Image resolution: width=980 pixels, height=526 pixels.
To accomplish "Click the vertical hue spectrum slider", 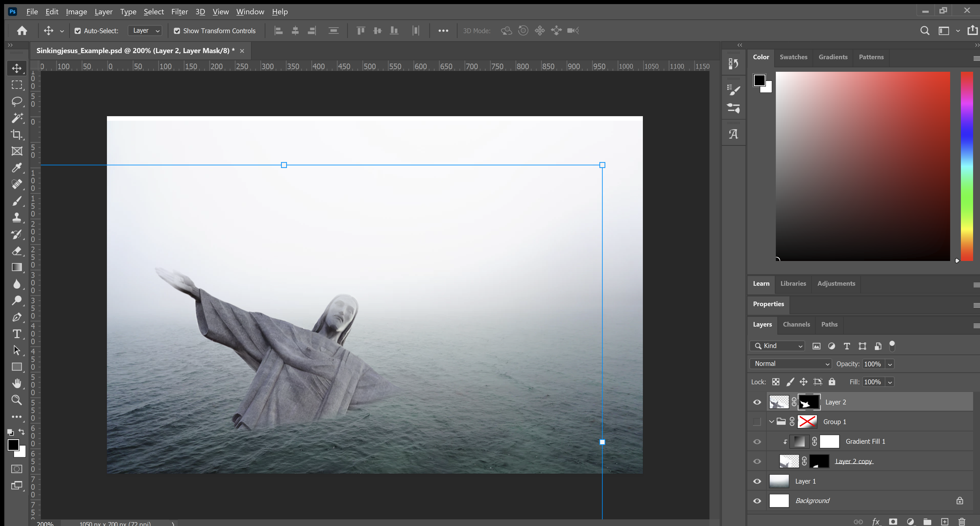I will [967, 166].
